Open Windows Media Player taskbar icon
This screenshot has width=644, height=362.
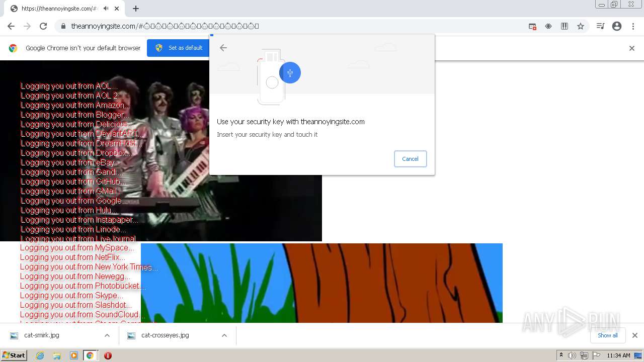74,355
